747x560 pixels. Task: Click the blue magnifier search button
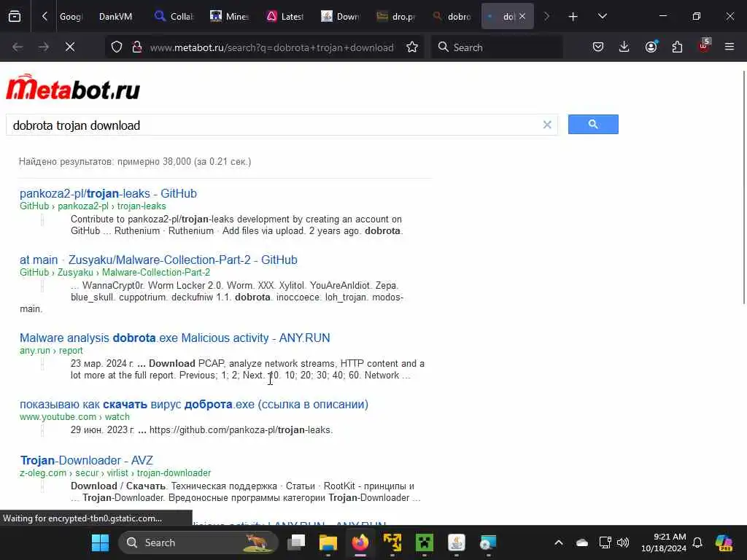tap(593, 124)
